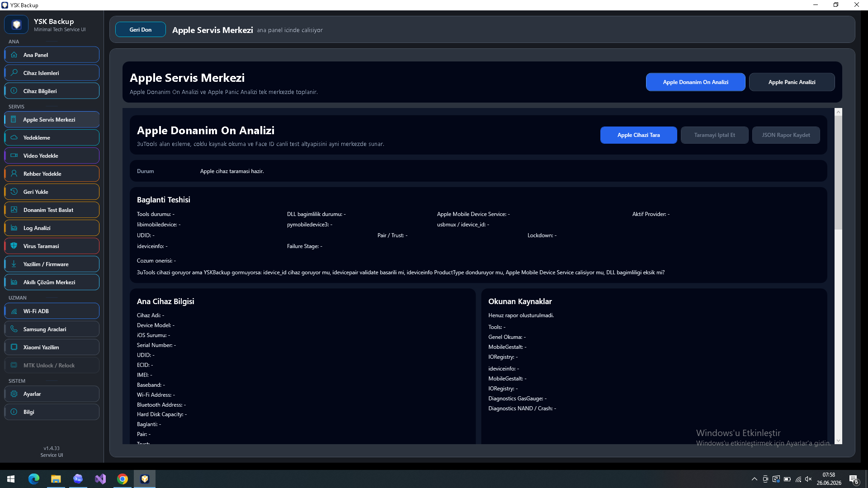
Task: Open Cihaz Islemleri from the sidebar
Action: pyautogui.click(x=52, y=73)
